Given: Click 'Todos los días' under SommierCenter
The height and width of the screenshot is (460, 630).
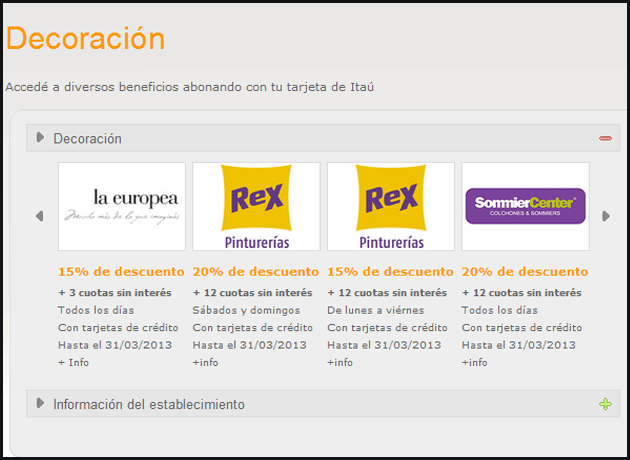Looking at the screenshot, I should [499, 311].
